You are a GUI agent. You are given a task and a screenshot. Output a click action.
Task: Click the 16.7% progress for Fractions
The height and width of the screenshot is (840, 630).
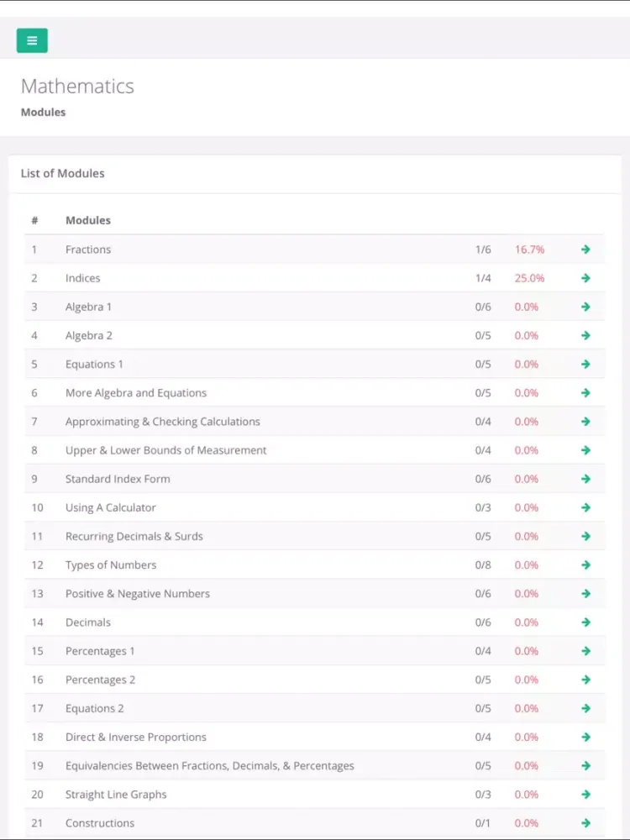(529, 249)
